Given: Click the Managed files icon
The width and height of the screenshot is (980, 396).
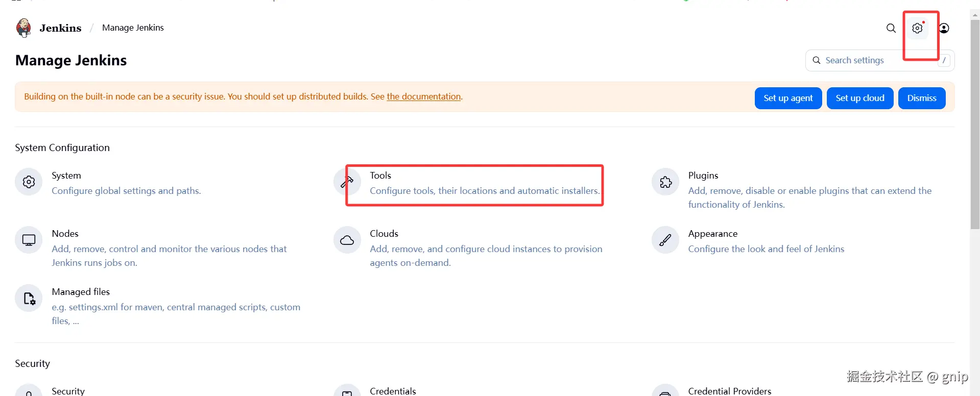Looking at the screenshot, I should tap(29, 298).
